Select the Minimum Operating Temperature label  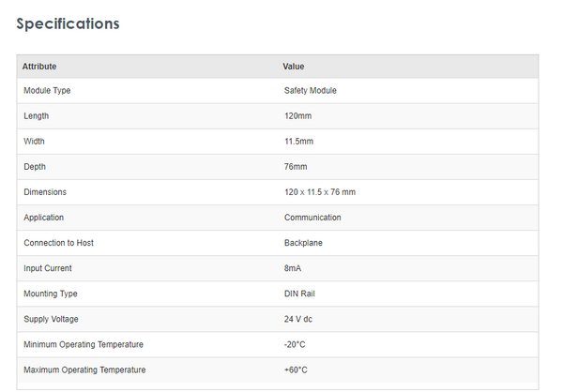[84, 344]
